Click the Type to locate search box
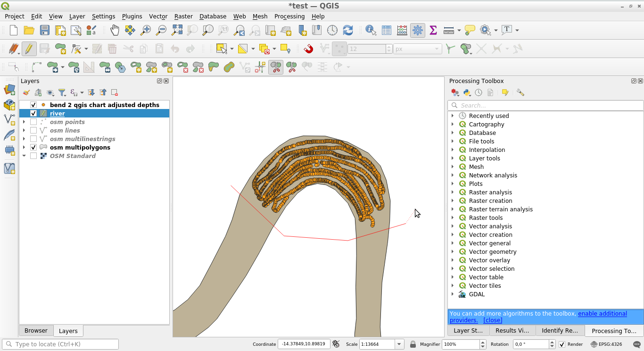Image resolution: width=644 pixels, height=351 pixels. pyautogui.click(x=60, y=344)
